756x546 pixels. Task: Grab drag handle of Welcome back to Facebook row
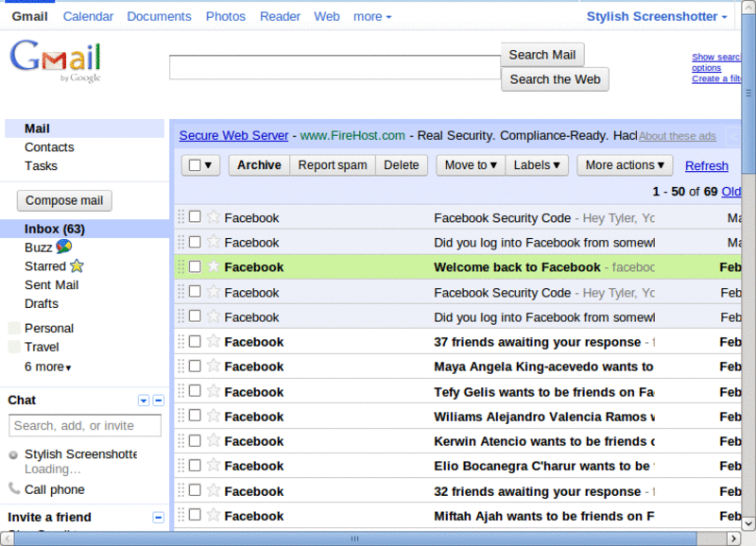[x=181, y=266]
